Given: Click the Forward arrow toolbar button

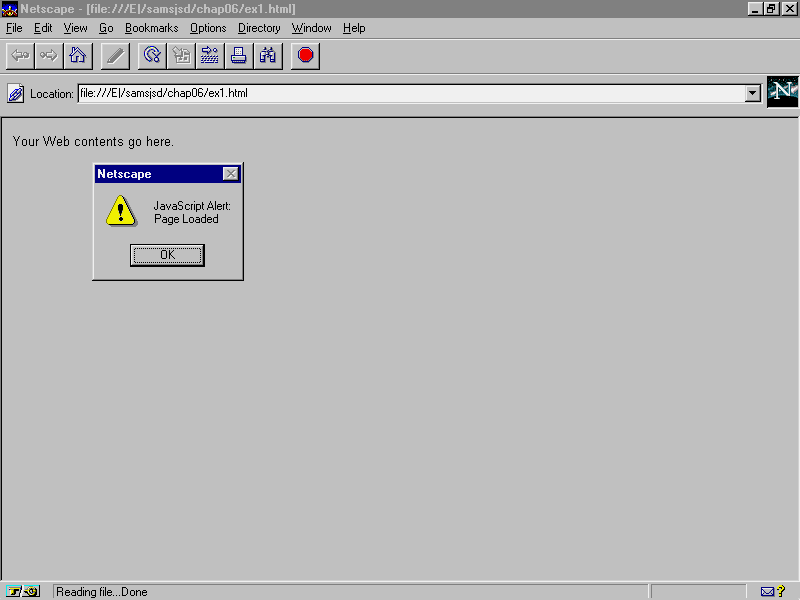Looking at the screenshot, I should 48,55.
